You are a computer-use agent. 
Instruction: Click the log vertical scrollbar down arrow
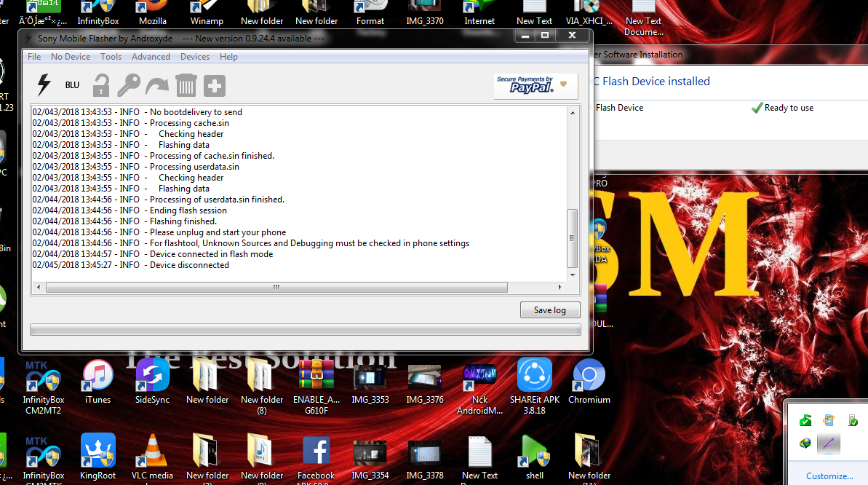pyautogui.click(x=573, y=275)
